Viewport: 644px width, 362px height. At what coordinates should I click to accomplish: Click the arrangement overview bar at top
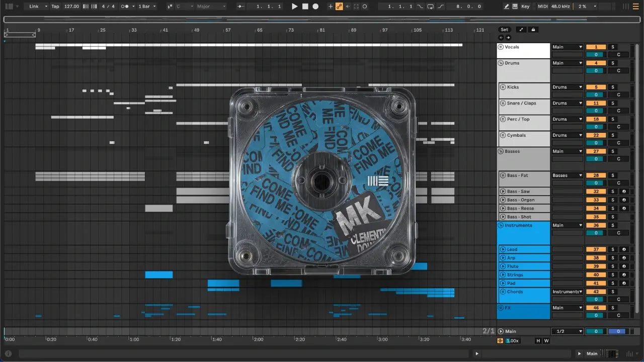coord(321,20)
